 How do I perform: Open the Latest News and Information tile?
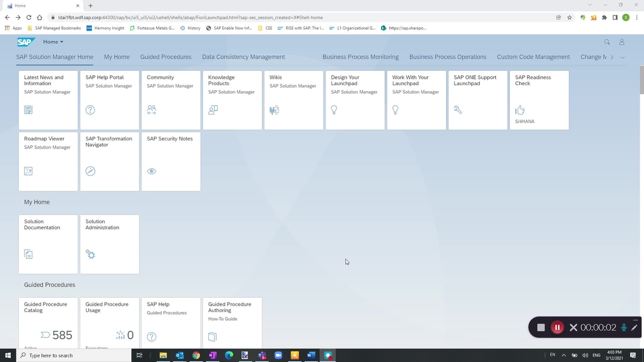tap(48, 100)
